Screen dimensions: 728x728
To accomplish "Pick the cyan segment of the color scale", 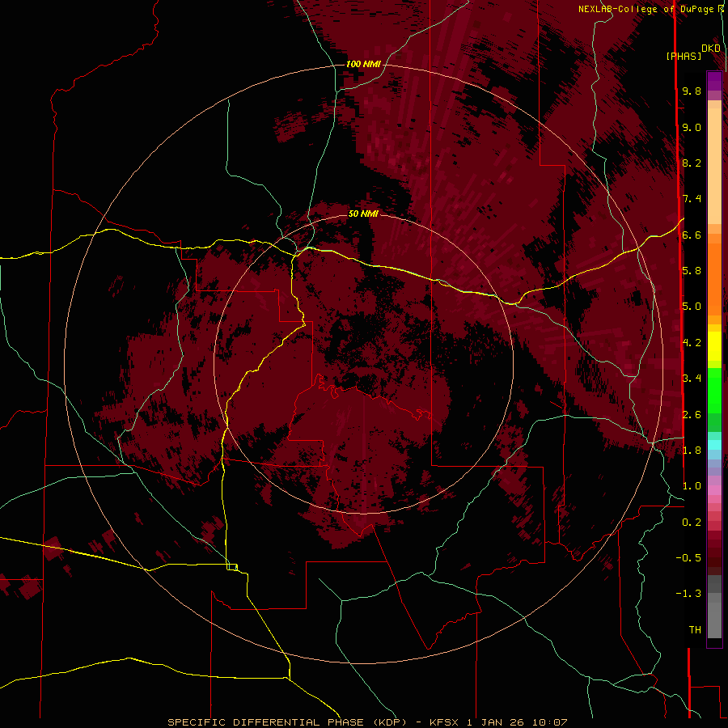I will click(x=714, y=445).
